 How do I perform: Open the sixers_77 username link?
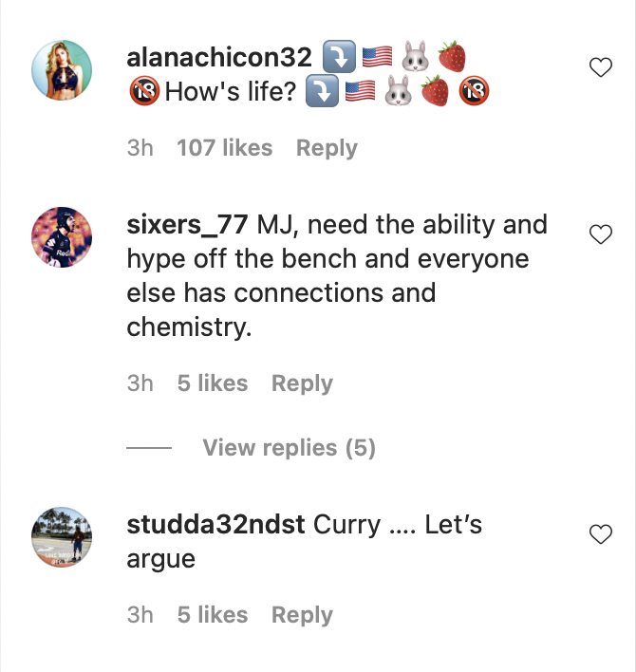click(x=187, y=225)
